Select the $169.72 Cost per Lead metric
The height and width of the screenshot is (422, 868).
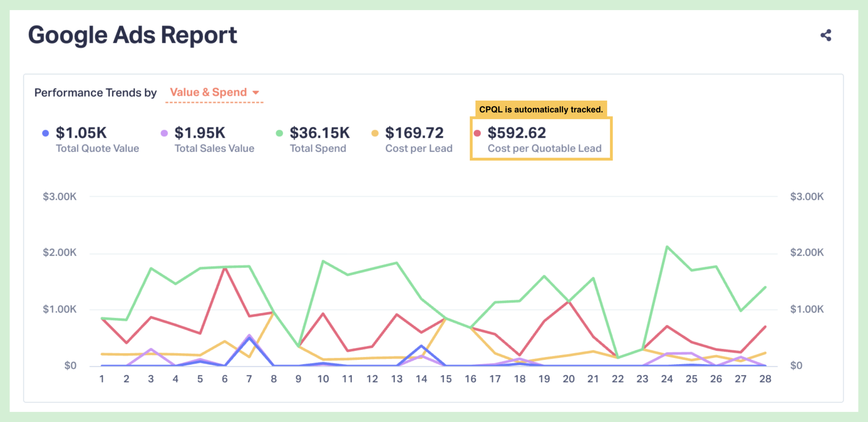pyautogui.click(x=414, y=133)
